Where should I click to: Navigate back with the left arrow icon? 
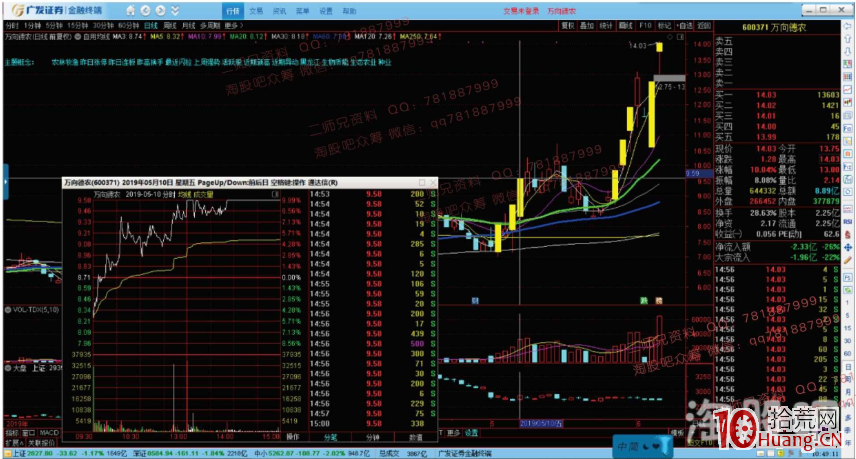click(145, 10)
